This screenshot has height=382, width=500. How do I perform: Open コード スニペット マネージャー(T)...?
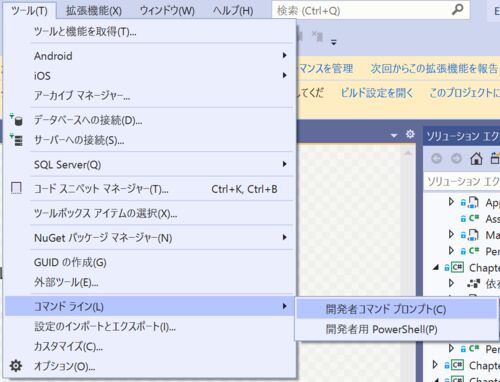click(149, 189)
